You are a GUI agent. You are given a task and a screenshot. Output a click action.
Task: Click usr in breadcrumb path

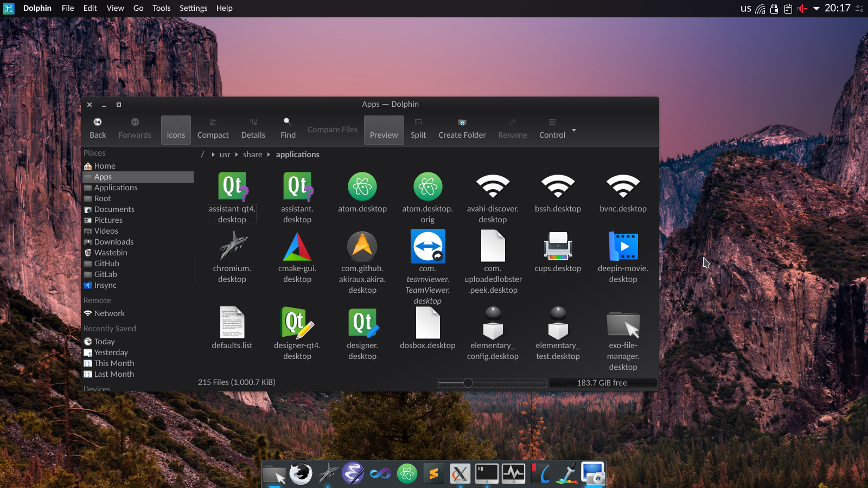225,155
